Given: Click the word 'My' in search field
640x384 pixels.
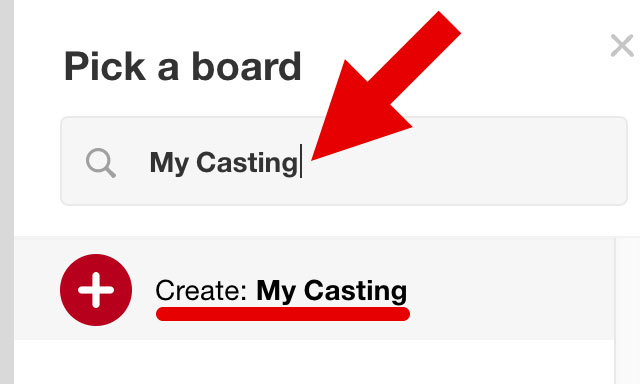Looking at the screenshot, I should (x=169, y=163).
